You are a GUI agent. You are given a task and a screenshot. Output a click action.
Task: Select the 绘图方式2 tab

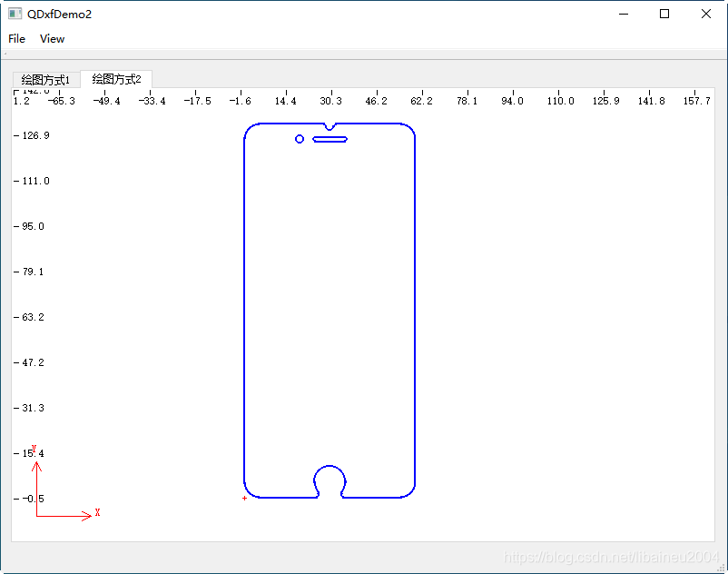(116, 79)
